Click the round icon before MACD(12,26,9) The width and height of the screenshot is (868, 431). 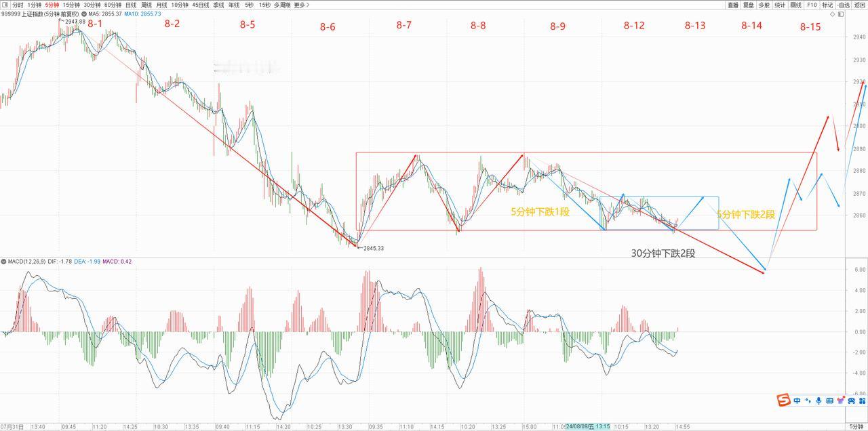coord(3,261)
